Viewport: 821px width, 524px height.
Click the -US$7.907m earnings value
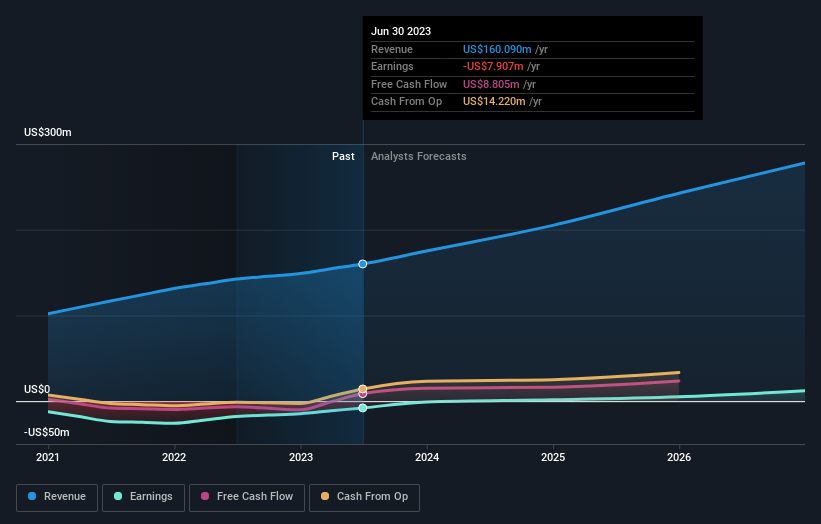click(x=493, y=66)
